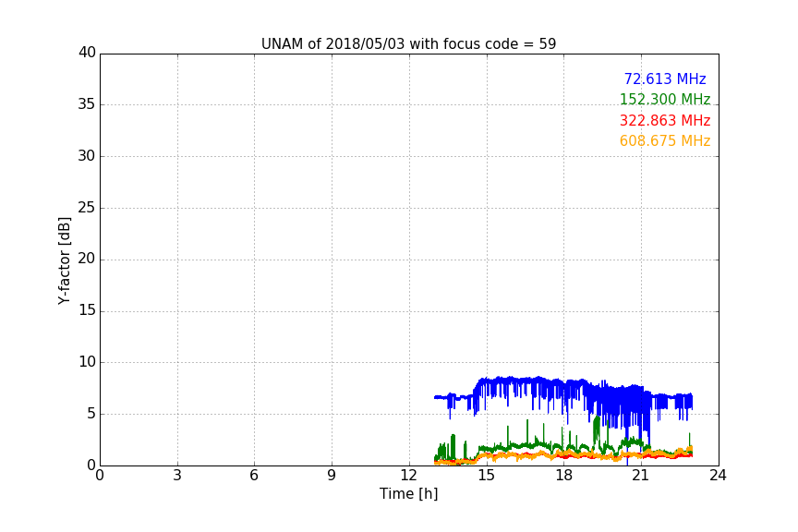
Task: Select the red 322.863 MHz legend label
Action: coord(665,121)
